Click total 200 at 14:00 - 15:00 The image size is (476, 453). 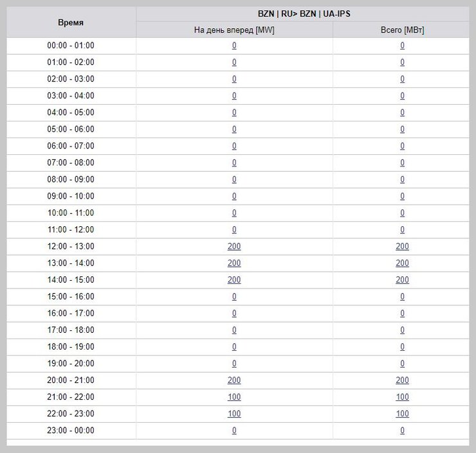tap(402, 280)
